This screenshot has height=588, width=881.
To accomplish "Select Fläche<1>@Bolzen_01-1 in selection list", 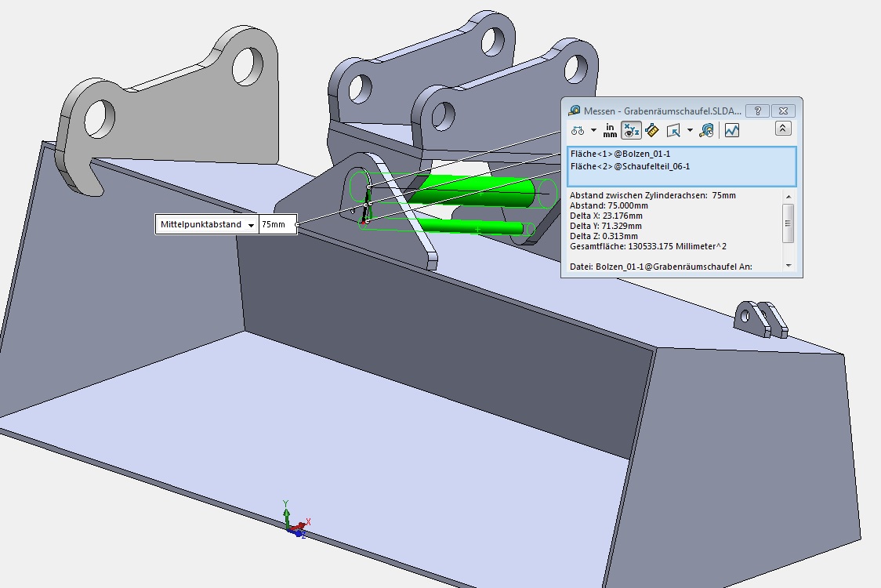I will coord(620,154).
